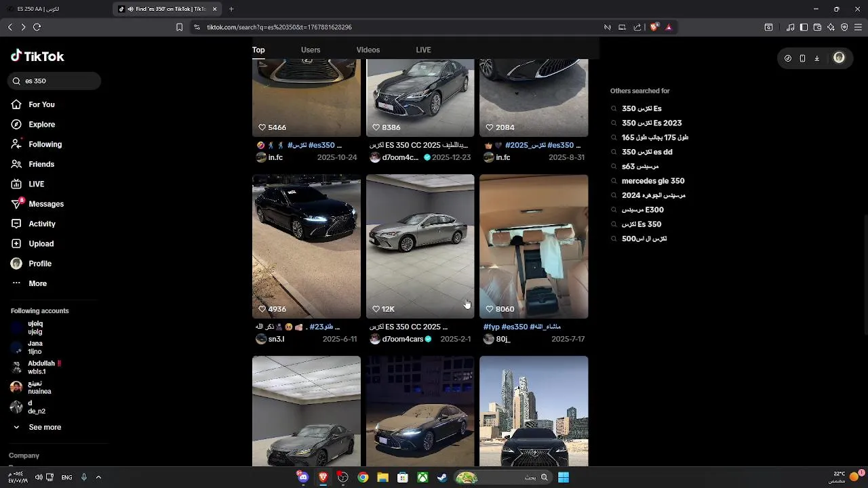The image size is (868, 488).
Task: Bookmark this page
Action: (179, 27)
